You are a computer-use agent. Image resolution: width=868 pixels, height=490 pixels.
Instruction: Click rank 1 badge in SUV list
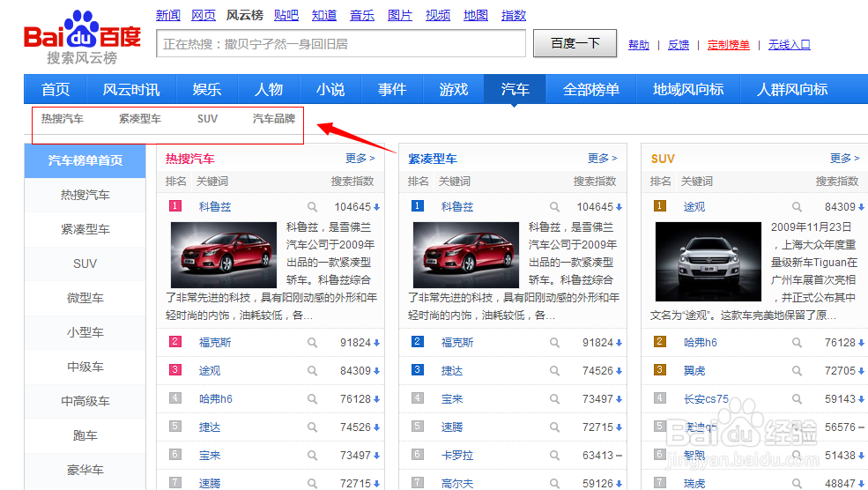659,206
